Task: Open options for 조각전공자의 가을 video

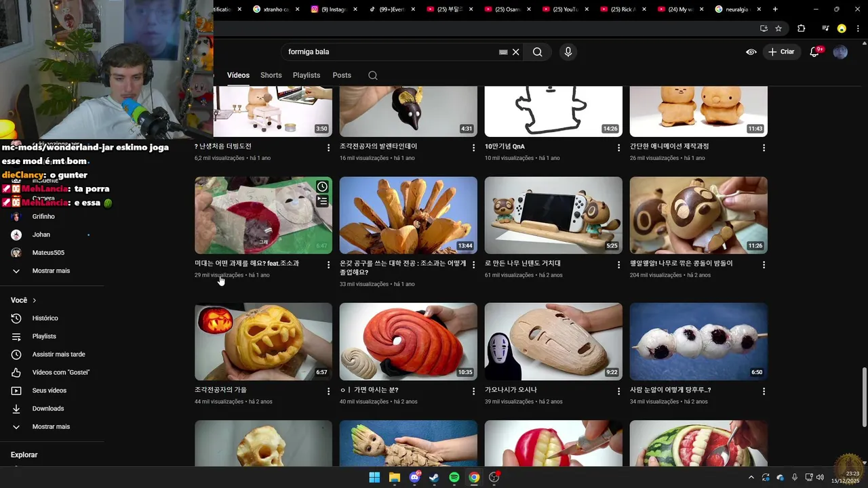Action: [328, 391]
